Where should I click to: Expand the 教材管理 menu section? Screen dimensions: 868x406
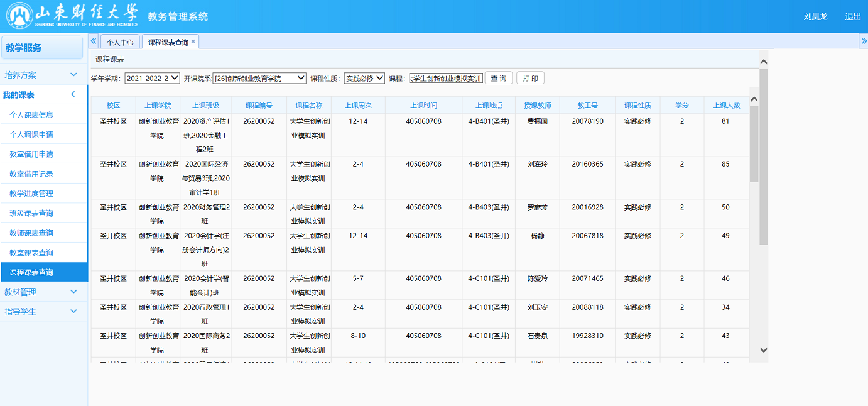click(x=73, y=292)
